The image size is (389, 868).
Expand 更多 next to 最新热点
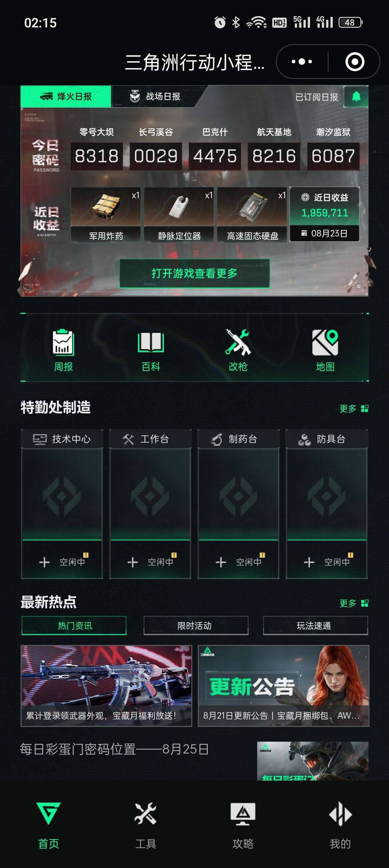354,603
